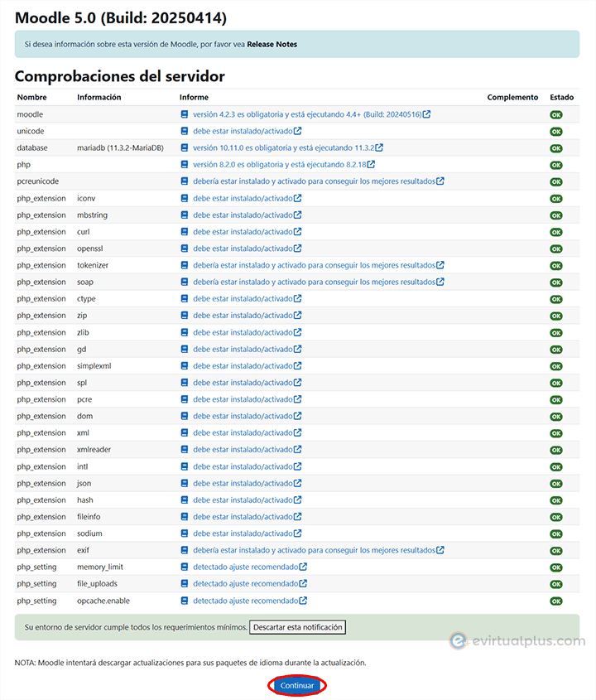Dismiss notification with Descartar esta notificación
This screenshot has height=700, width=596.
coord(297,627)
